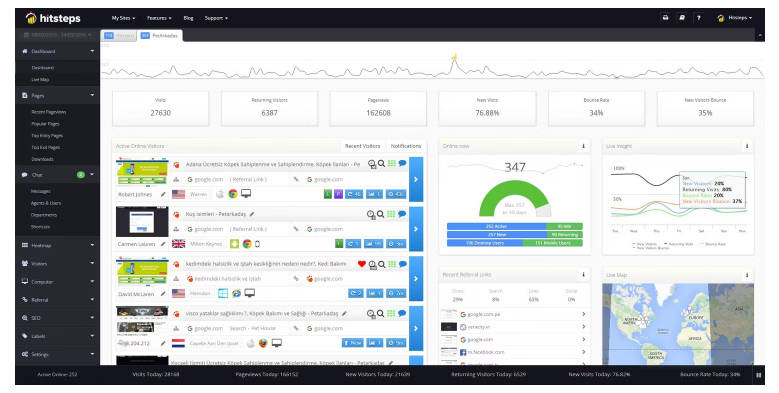This screenshot has height=393, width=779.
Task: Expand the Heatmap sidebar section
Action: [58, 245]
